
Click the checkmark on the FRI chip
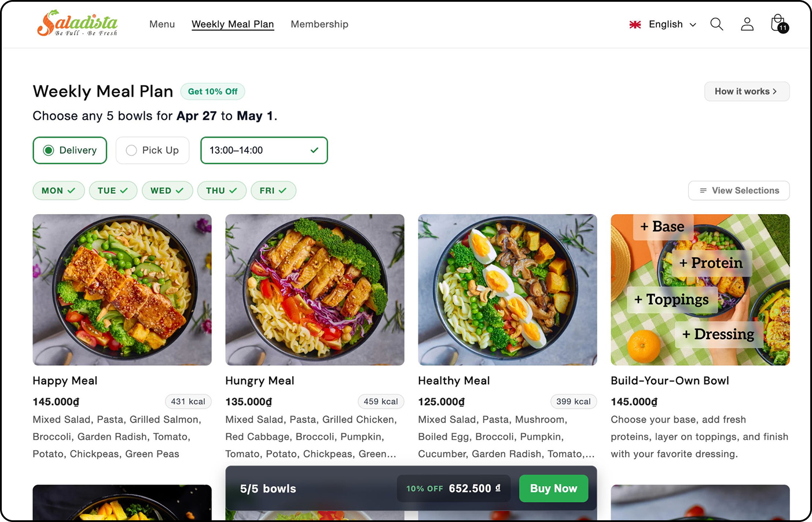tap(284, 190)
